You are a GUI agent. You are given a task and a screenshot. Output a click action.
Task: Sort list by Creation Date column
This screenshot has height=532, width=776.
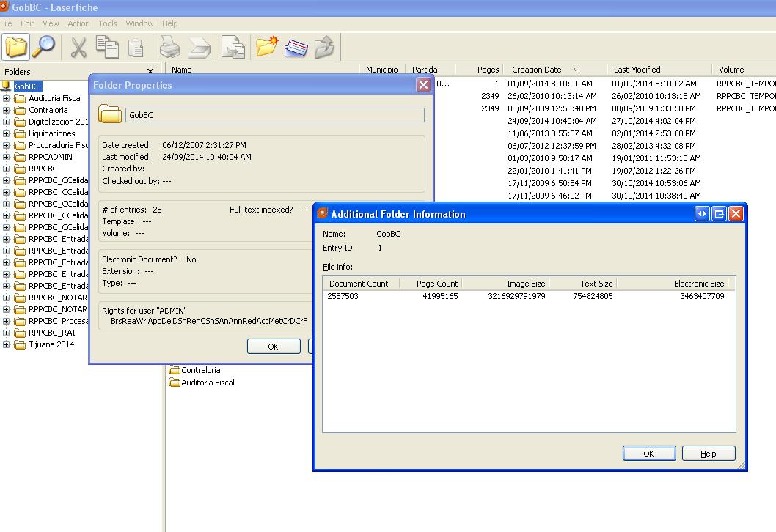537,70
